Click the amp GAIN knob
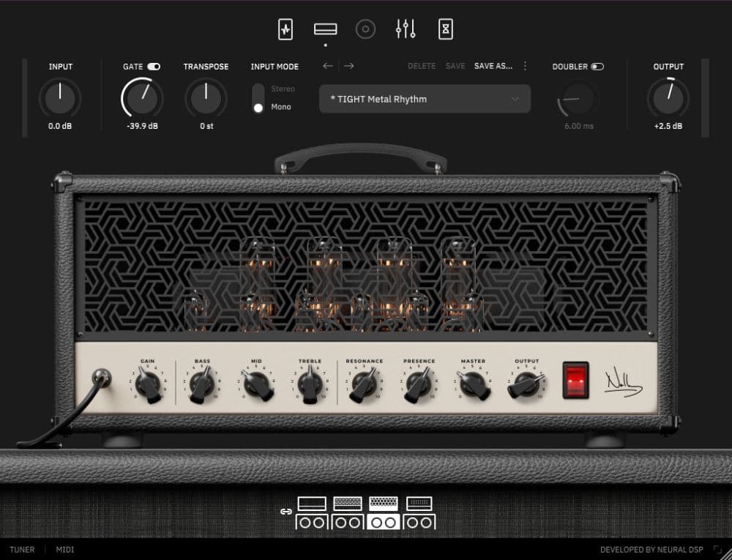The width and height of the screenshot is (732, 560). pos(149,385)
